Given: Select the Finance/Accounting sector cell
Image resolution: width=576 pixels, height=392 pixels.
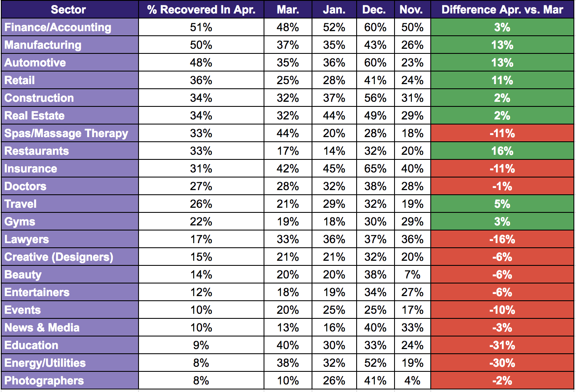Looking at the screenshot, I should click(x=58, y=27).
